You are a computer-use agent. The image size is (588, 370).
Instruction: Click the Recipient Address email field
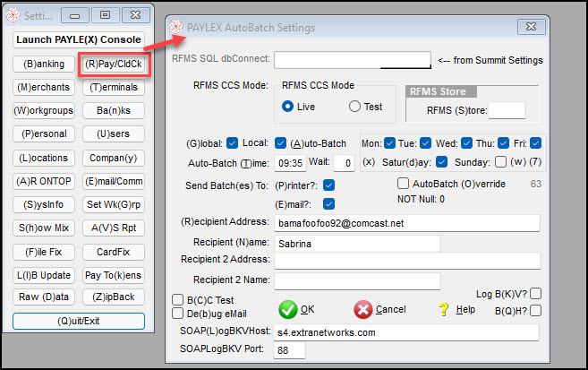coord(406,221)
